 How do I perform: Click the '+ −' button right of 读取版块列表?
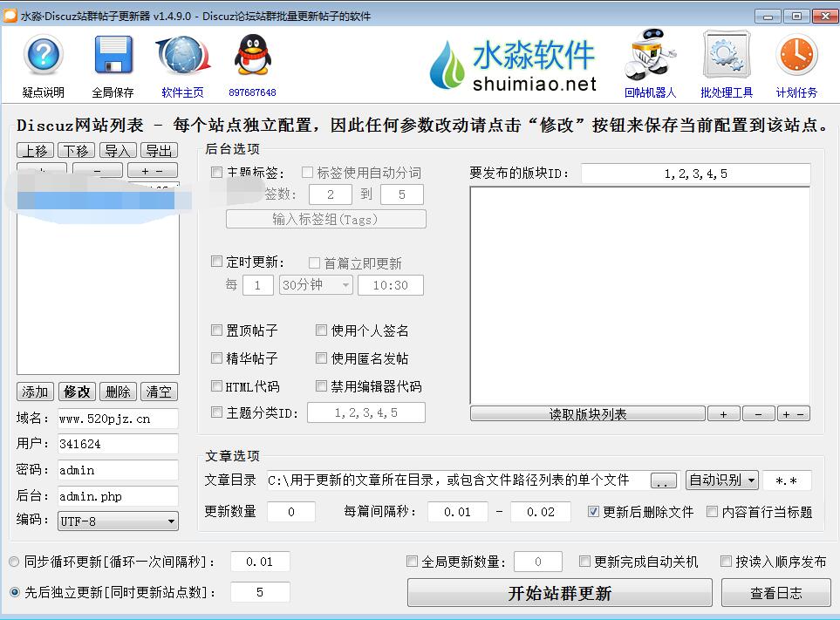coord(794,414)
